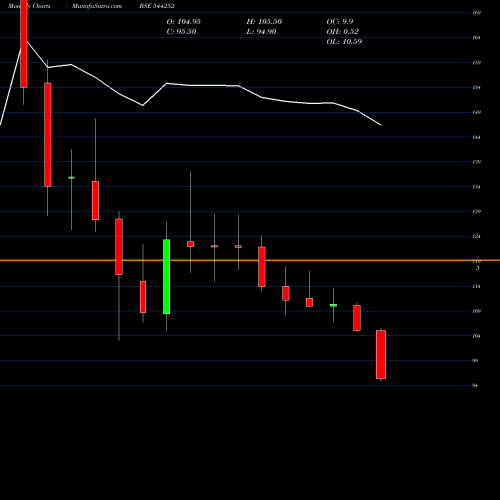Click the 169 price axis label
The height and width of the screenshot is (500, 500).
point(477,13)
